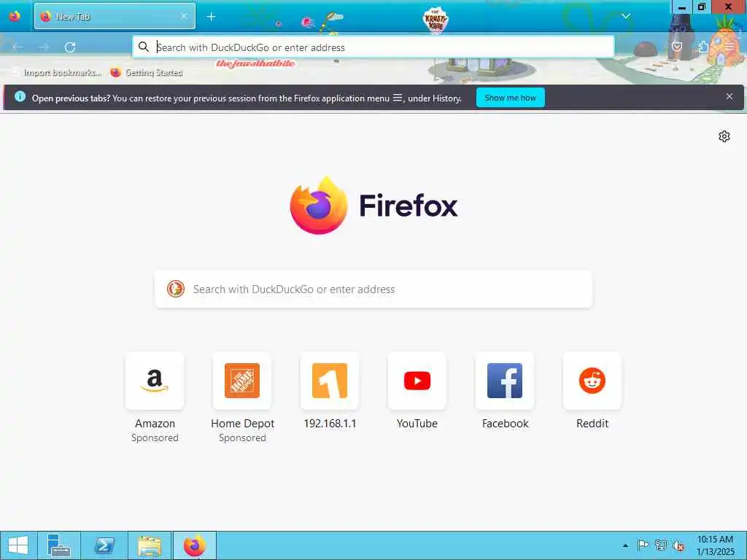The width and height of the screenshot is (747, 560).
Task: Minimize the Firefox window
Action: coord(682,7)
